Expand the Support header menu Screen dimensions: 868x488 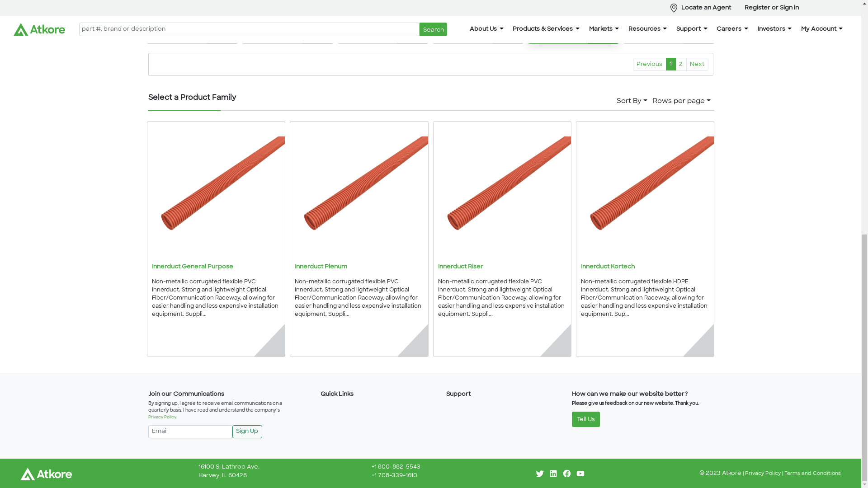click(692, 29)
